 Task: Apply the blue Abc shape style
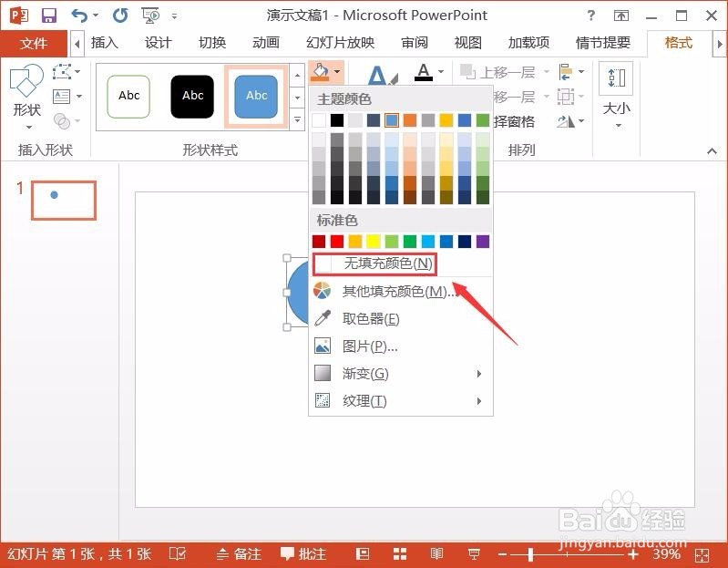tap(256, 97)
